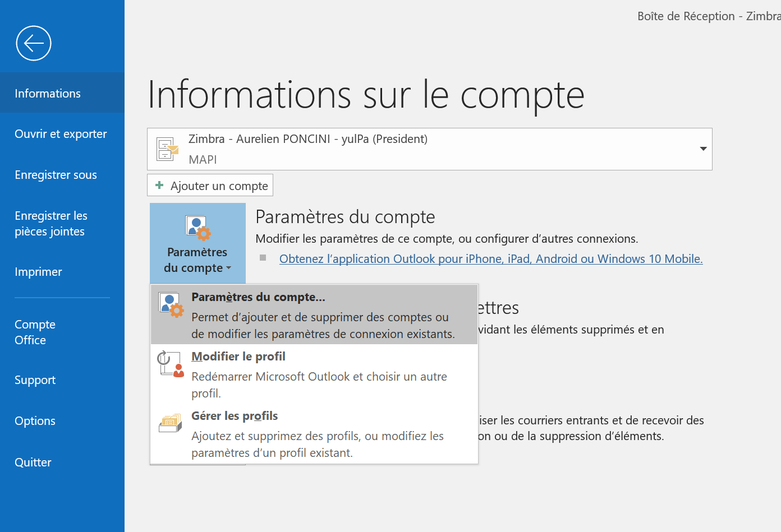Expand the Zimbra account selection combo box

(x=430, y=149)
